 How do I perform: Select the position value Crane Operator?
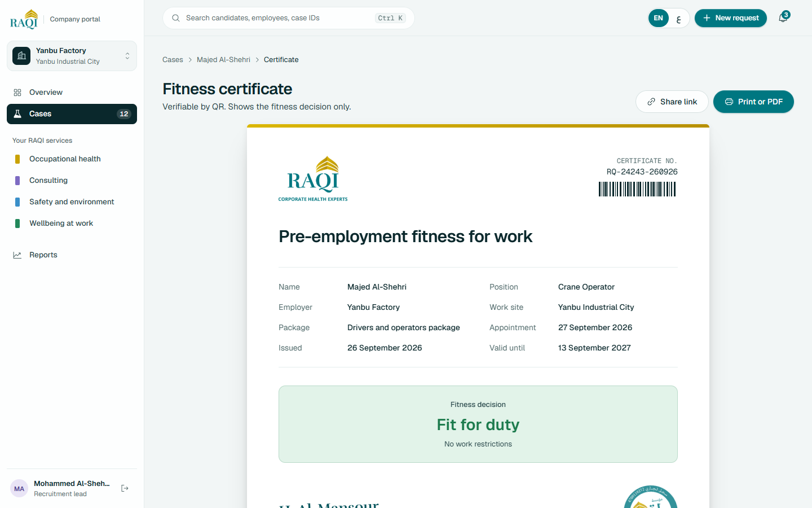coord(586,287)
